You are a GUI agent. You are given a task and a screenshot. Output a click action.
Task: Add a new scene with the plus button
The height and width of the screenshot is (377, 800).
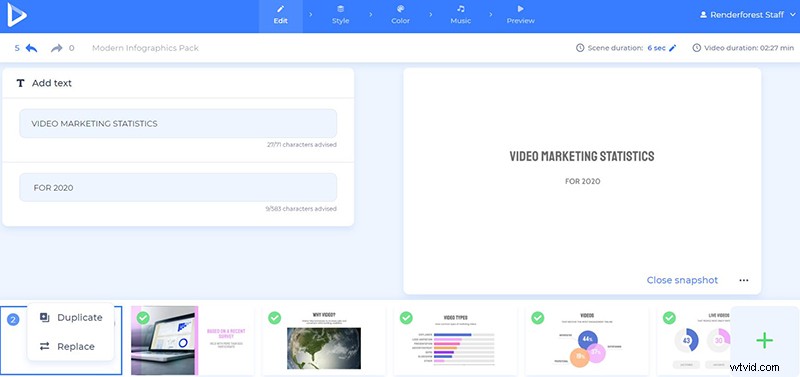[x=764, y=340]
